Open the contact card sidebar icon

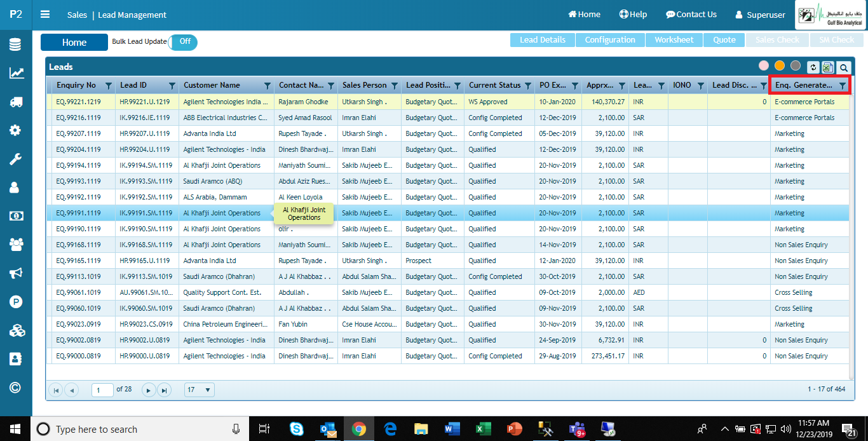pos(16,359)
